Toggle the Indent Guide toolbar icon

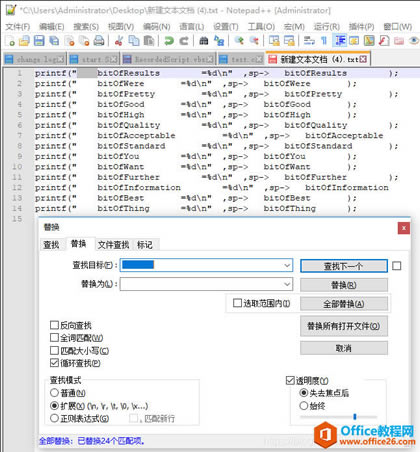[x=339, y=41]
